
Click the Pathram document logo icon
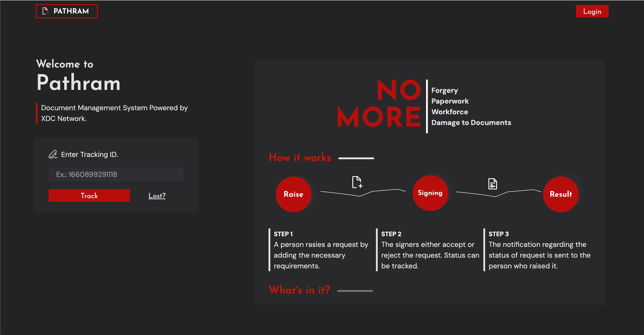(45, 11)
